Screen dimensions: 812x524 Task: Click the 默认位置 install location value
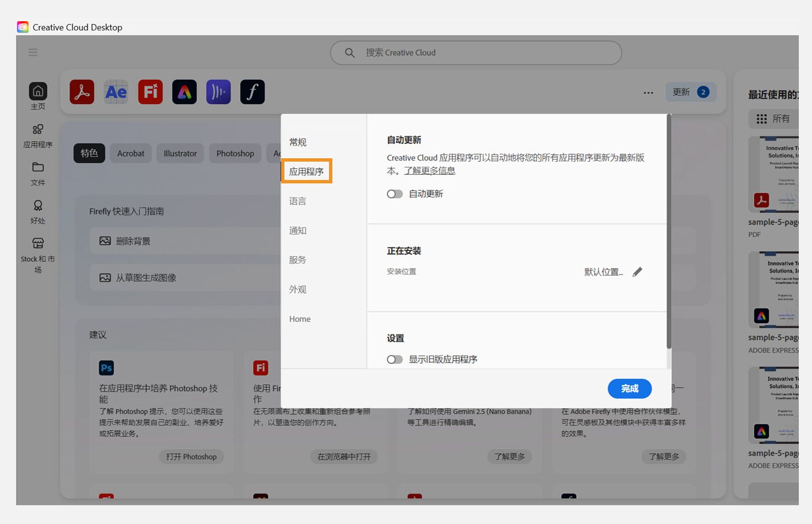tap(603, 272)
